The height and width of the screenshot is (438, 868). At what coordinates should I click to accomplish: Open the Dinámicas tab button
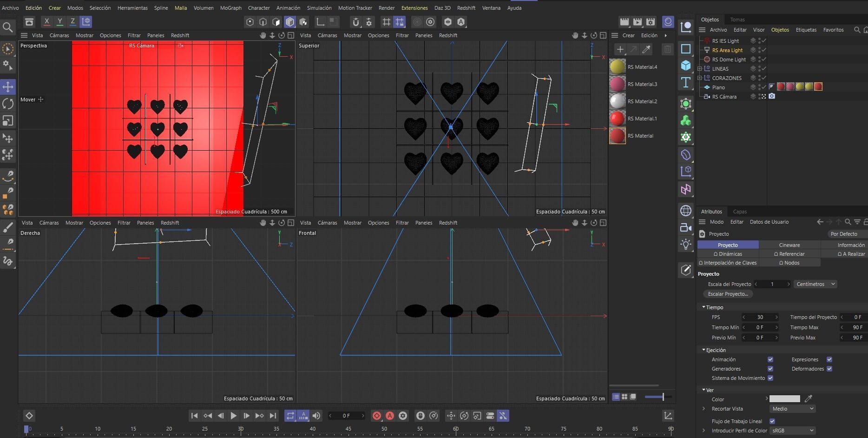click(x=728, y=254)
